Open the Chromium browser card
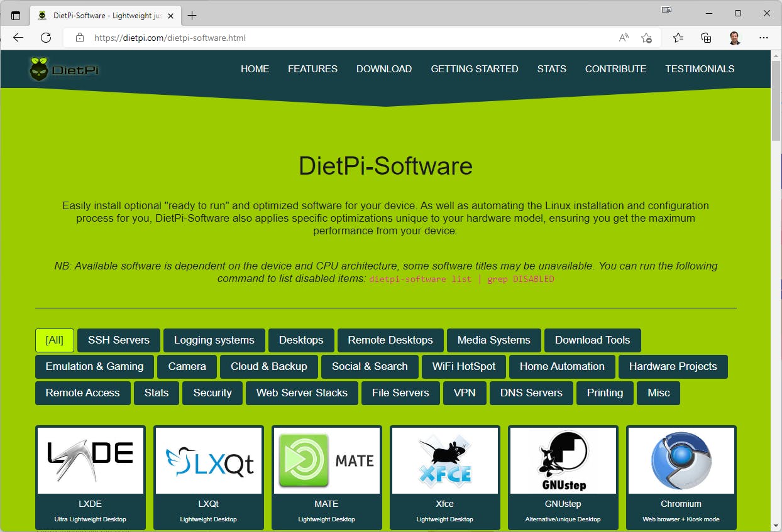Viewport: 782px width, 532px height. 681,477
